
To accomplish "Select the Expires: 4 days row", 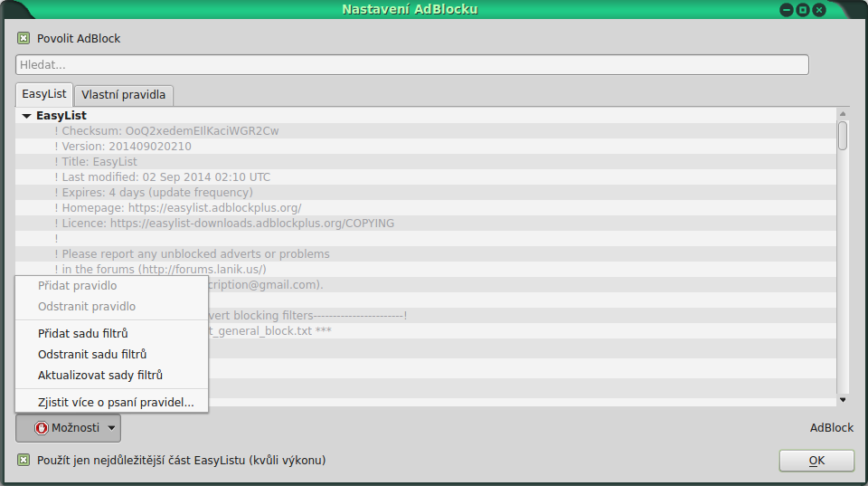I will (x=426, y=192).
